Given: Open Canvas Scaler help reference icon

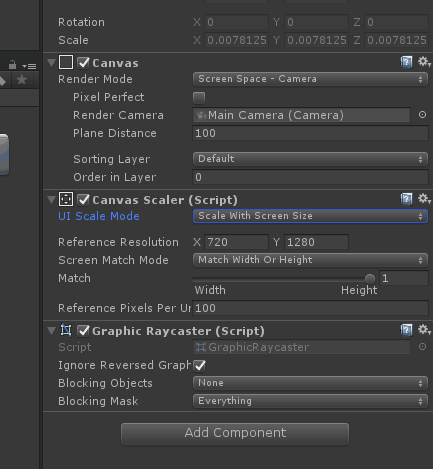Looking at the screenshot, I should [406, 199].
